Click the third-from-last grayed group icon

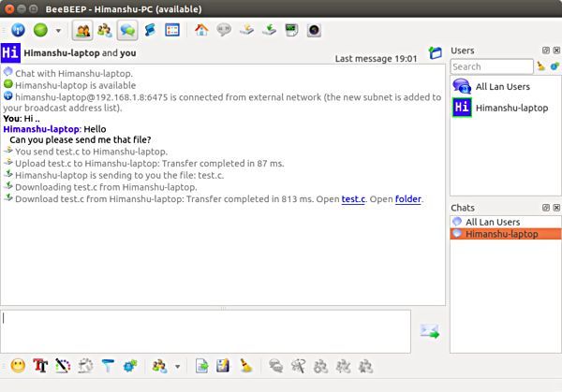(320, 366)
